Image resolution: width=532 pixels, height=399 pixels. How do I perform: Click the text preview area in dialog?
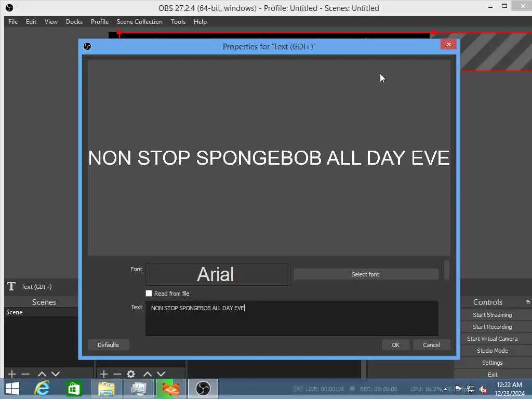[x=269, y=158]
